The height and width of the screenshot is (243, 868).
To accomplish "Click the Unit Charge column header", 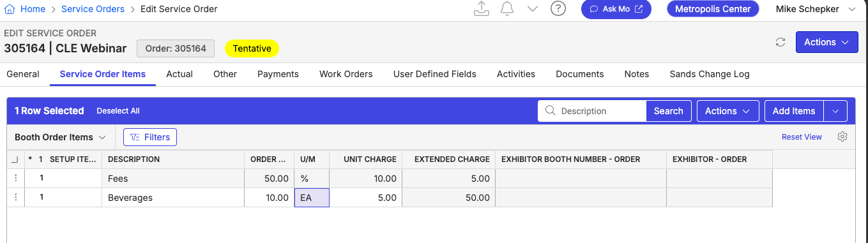I will [365, 159].
